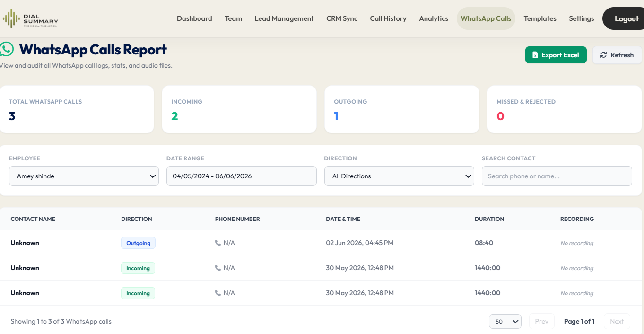The image size is (644, 334).
Task: Click the Total WhatsApp Calls card
Action: pyautogui.click(x=77, y=109)
